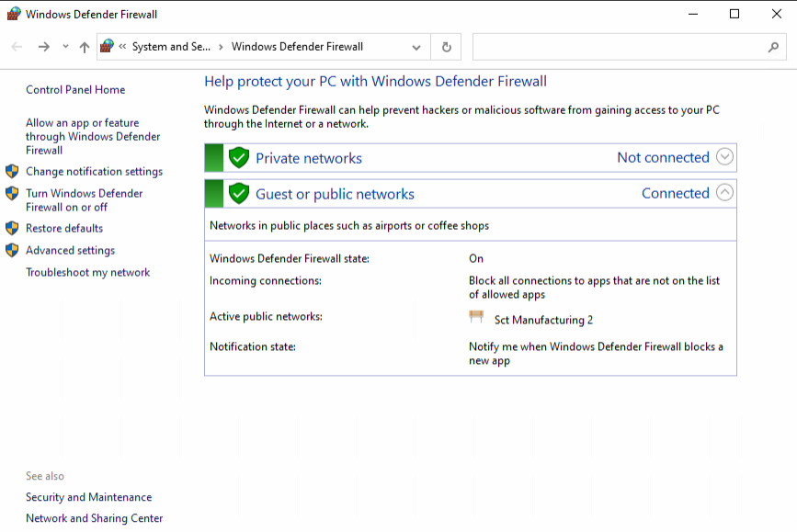The width and height of the screenshot is (797, 532).
Task: Select the System and Se... breadcrumb
Action: 171,46
